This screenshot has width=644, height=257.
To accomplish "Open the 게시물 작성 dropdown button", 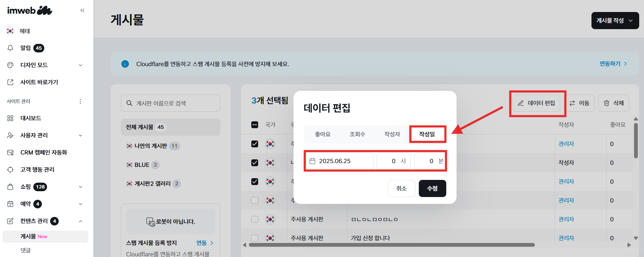I will (x=615, y=21).
